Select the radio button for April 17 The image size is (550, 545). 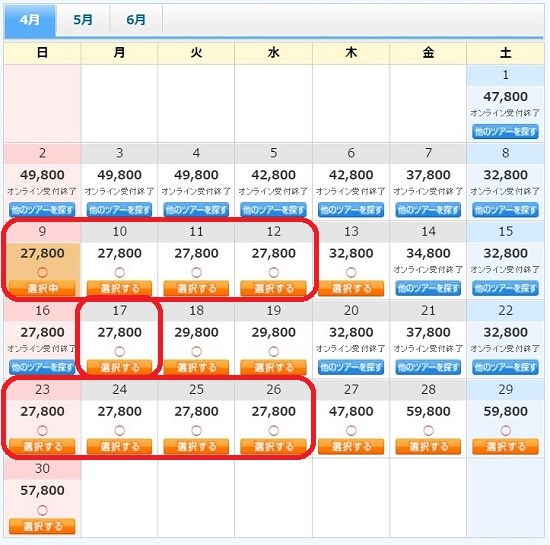pyautogui.click(x=120, y=351)
